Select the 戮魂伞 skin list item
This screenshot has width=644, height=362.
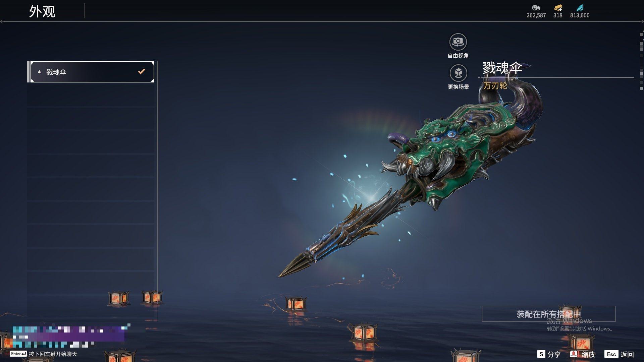tap(92, 72)
